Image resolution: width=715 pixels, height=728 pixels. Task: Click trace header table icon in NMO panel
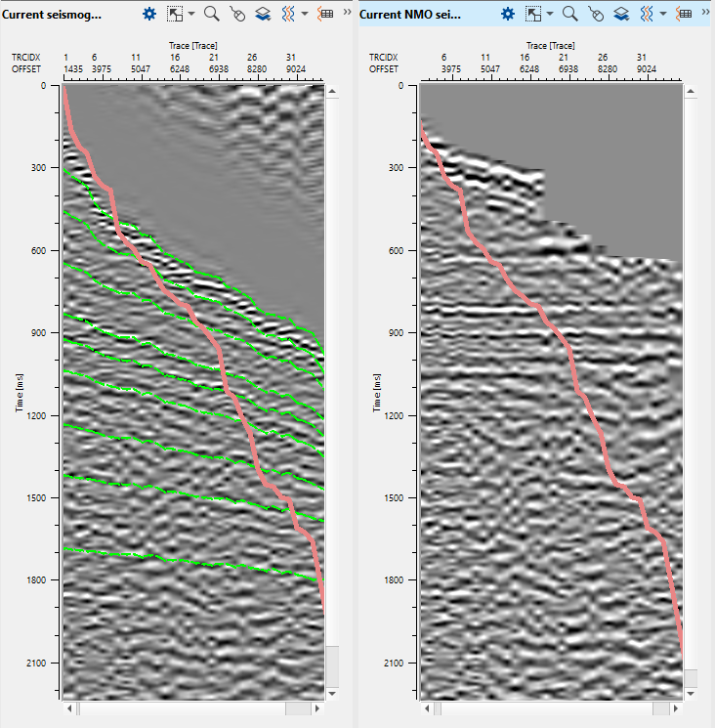click(x=685, y=14)
